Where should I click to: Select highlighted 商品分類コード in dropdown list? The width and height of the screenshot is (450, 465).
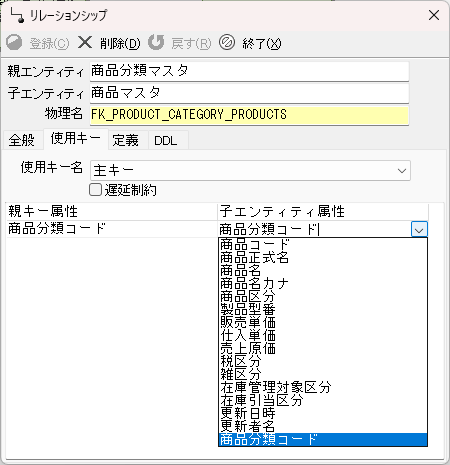pyautogui.click(x=323, y=439)
